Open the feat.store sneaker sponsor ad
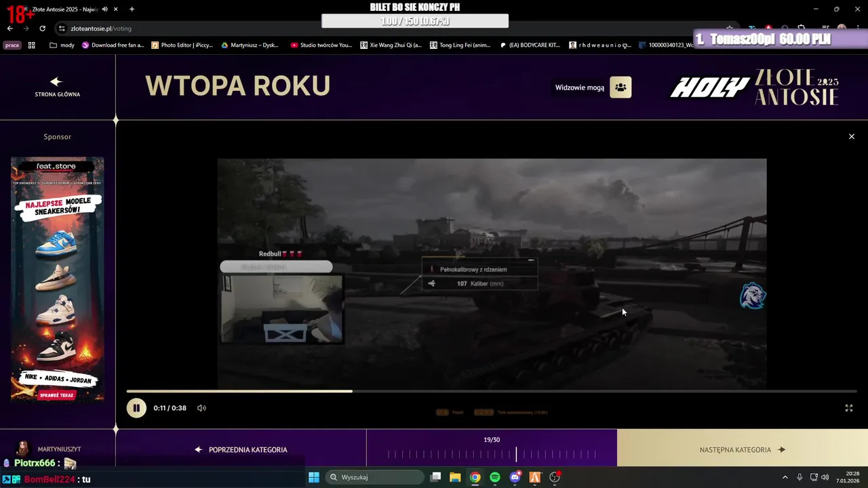The image size is (868, 488). point(58,279)
